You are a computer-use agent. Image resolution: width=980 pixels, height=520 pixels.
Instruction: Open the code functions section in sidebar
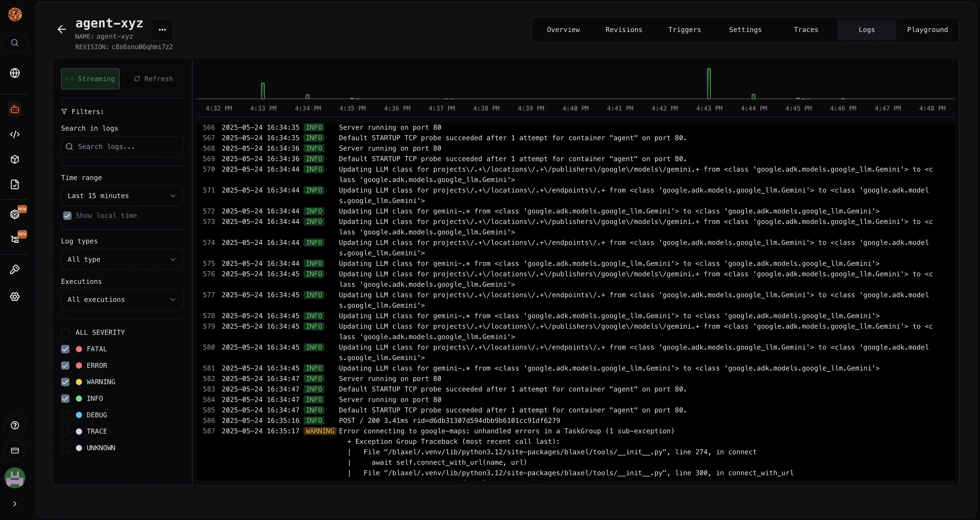[15, 134]
